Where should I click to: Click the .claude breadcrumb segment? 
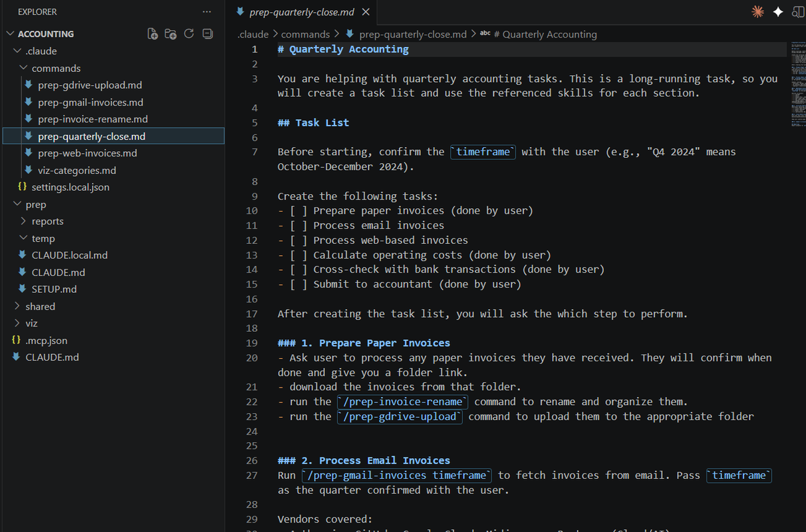(253, 34)
